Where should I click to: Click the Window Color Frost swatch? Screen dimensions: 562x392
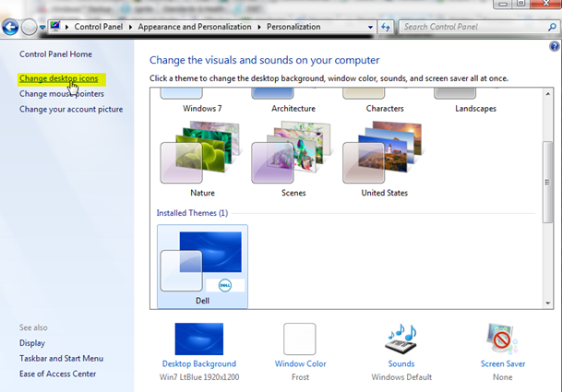click(x=300, y=339)
